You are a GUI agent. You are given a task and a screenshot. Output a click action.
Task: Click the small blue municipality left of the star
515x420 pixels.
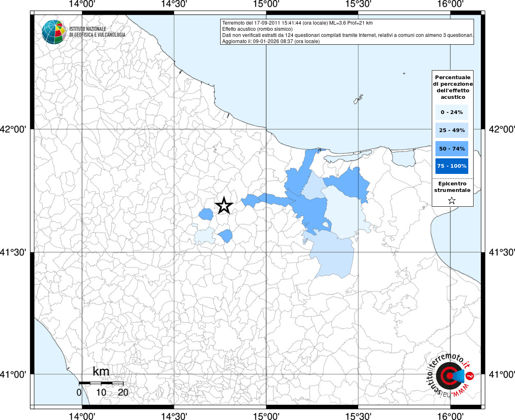206,214
